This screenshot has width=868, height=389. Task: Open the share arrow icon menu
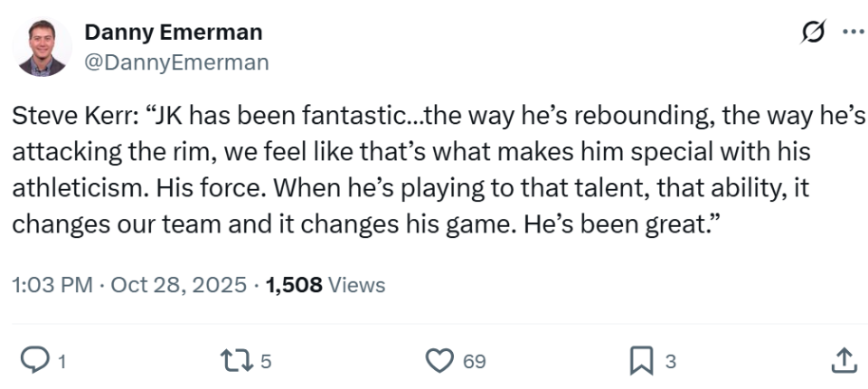tap(842, 362)
